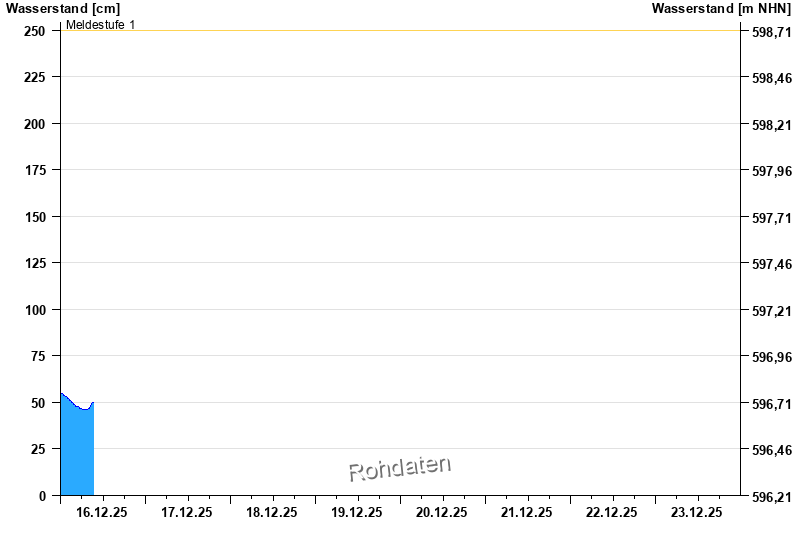Select the 21.12.25 date label

coord(527,512)
